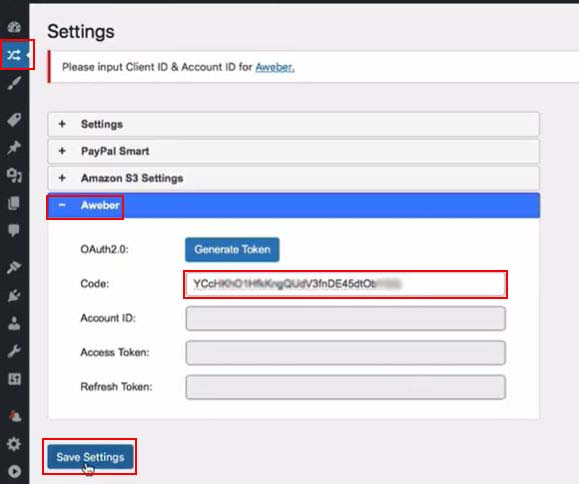Open the price tag sidebar icon
The image size is (579, 484).
14,120
